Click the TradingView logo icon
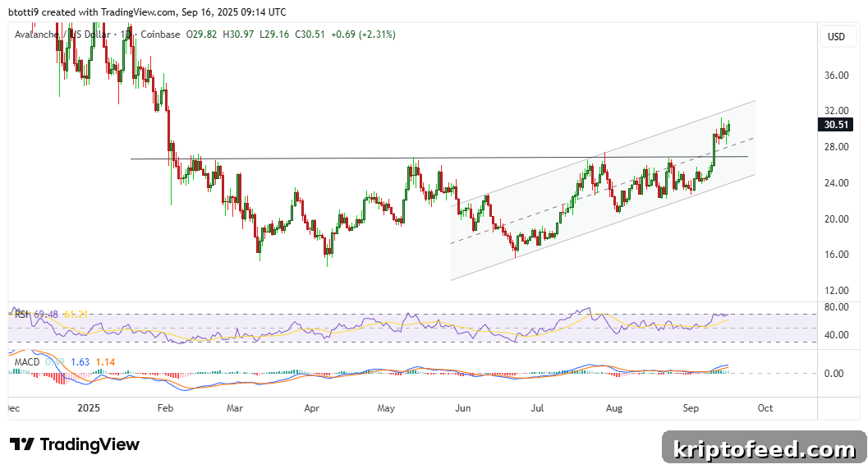This screenshot has width=868, height=469. pyautogui.click(x=22, y=444)
